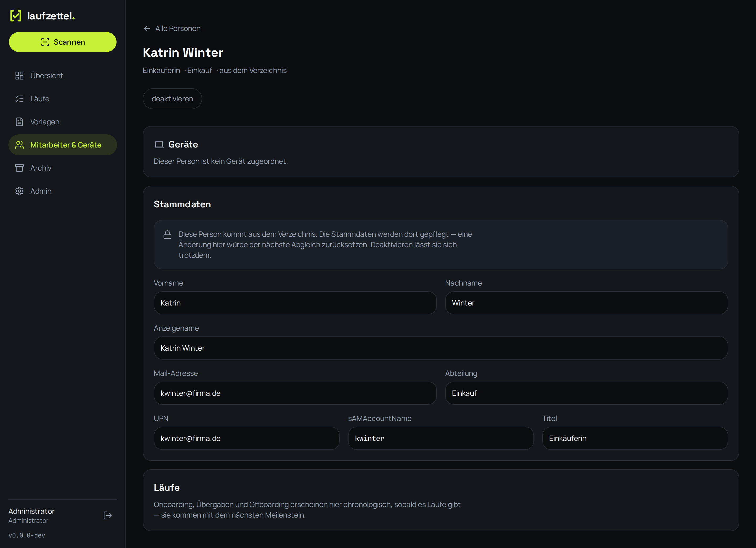Click the Übersicht grid icon
The image size is (756, 548).
point(19,76)
